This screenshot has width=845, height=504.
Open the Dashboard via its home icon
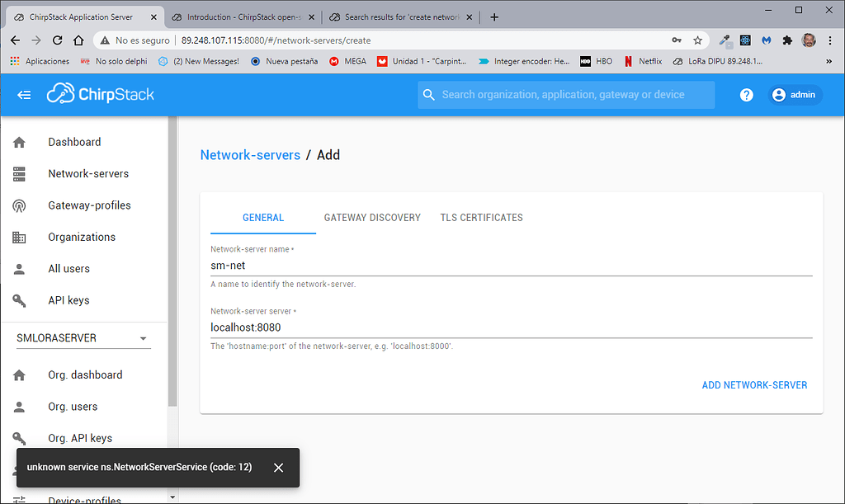pyautogui.click(x=19, y=142)
